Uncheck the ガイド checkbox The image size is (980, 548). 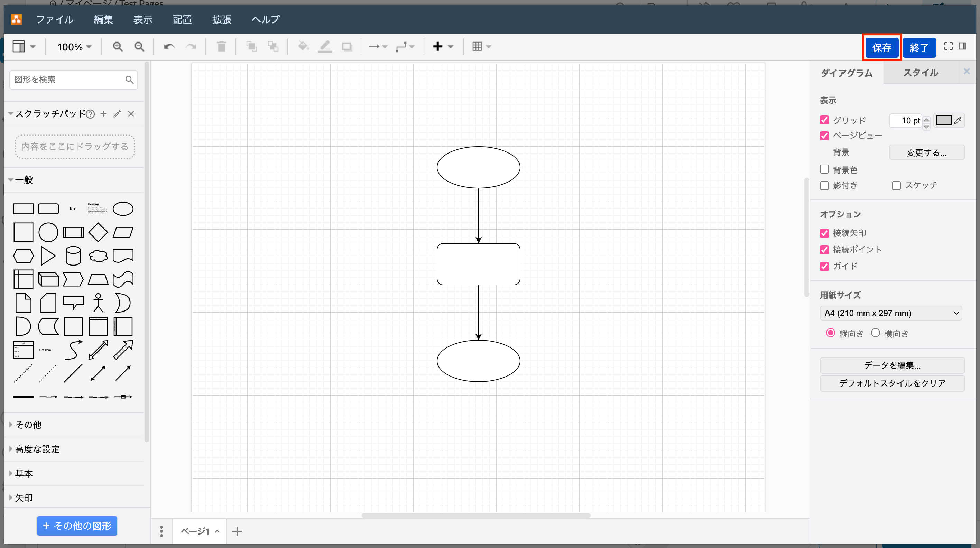(x=824, y=266)
